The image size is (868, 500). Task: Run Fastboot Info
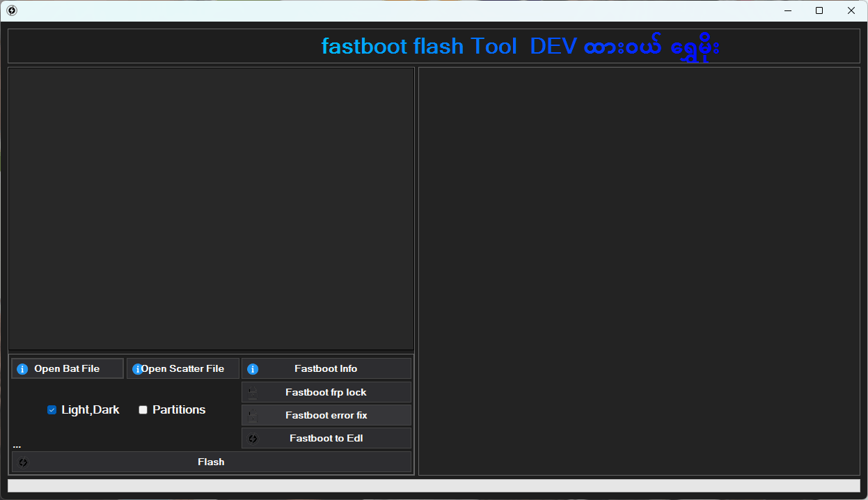pyautogui.click(x=326, y=368)
